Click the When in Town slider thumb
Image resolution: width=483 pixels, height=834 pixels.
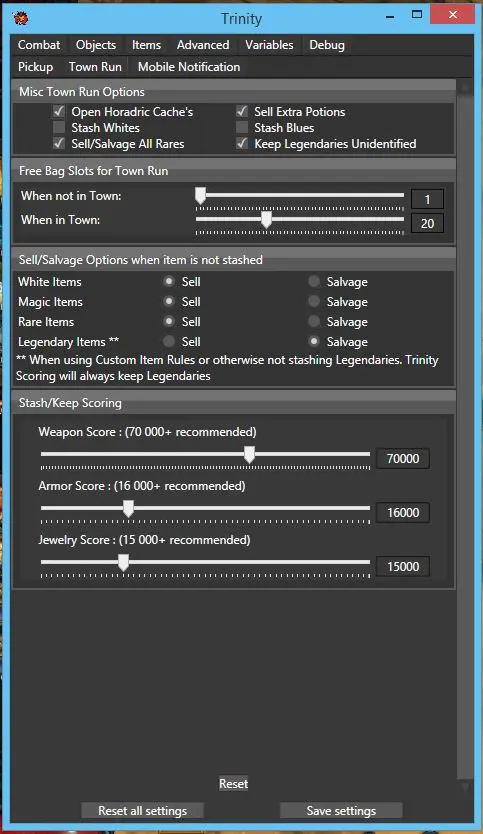click(267, 219)
